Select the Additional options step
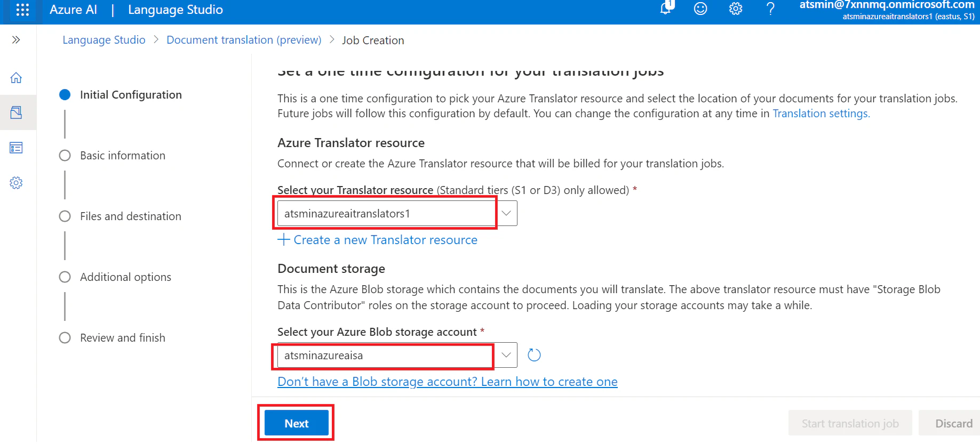 tap(116, 277)
